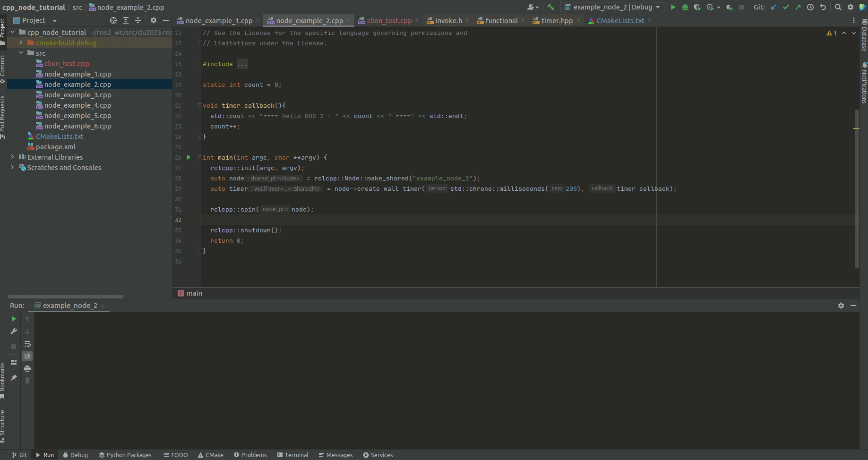Close the node_example_2.cpp tab

(x=349, y=21)
